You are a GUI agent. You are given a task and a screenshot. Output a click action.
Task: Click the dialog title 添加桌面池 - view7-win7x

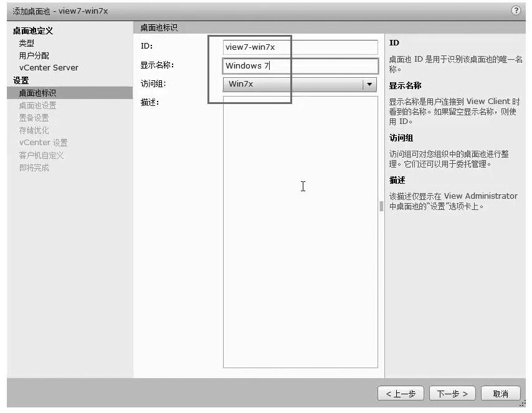point(60,11)
